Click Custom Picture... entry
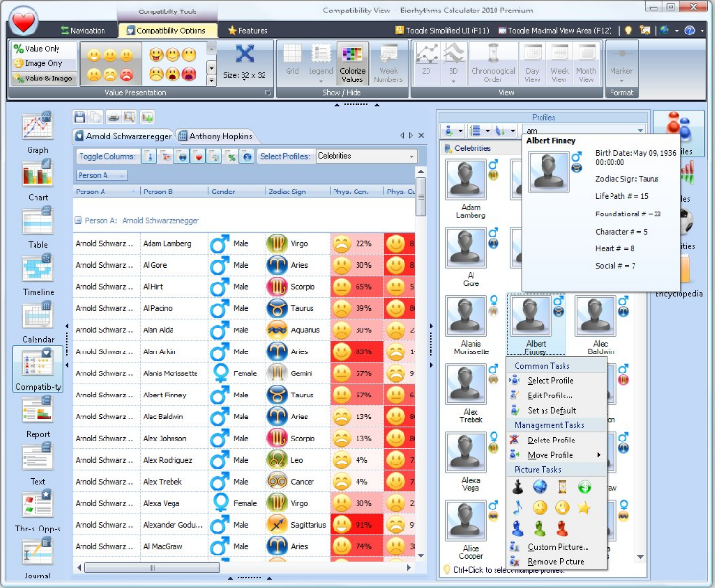The image size is (715, 588). (556, 547)
